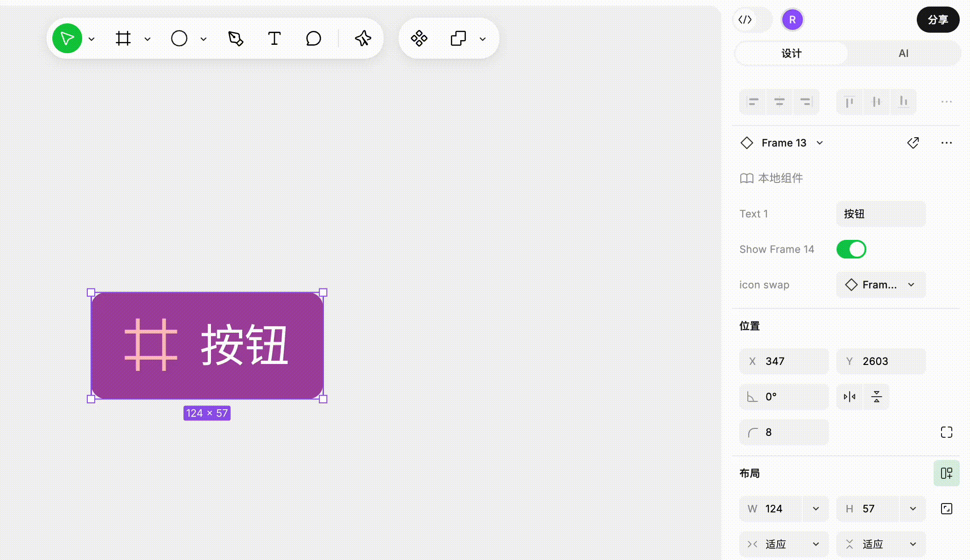The height and width of the screenshot is (560, 970).
Task: Click the 位置 section heading
Action: pyautogui.click(x=750, y=326)
